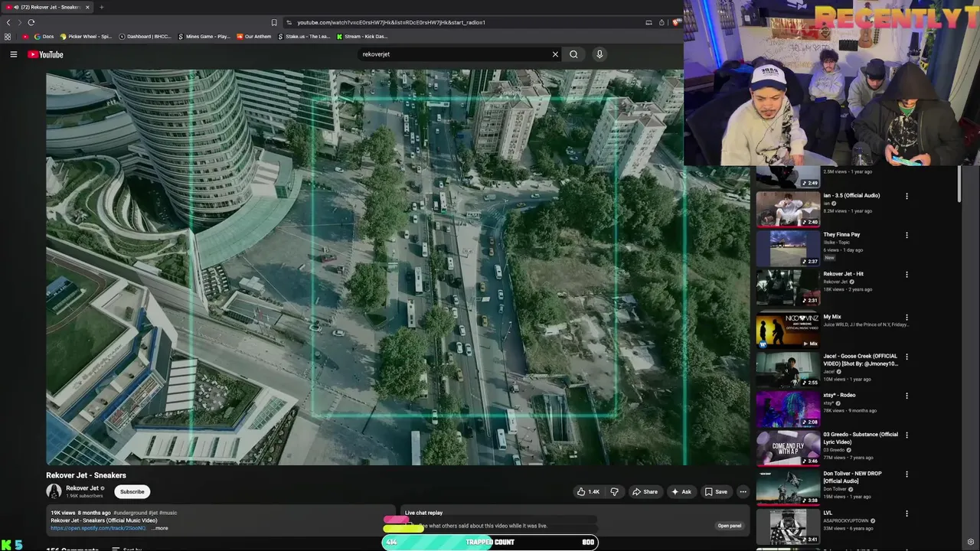
Task: Open options menu for 'They Finna Pay'
Action: 906,235
